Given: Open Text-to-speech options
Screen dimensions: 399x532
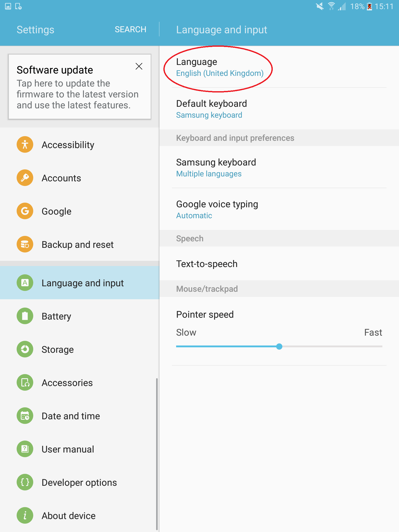Looking at the screenshot, I should click(x=279, y=263).
